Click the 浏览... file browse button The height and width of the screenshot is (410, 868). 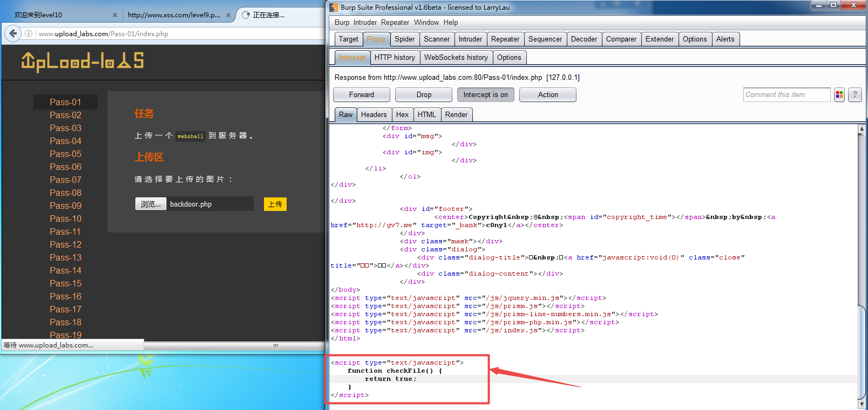click(x=151, y=204)
